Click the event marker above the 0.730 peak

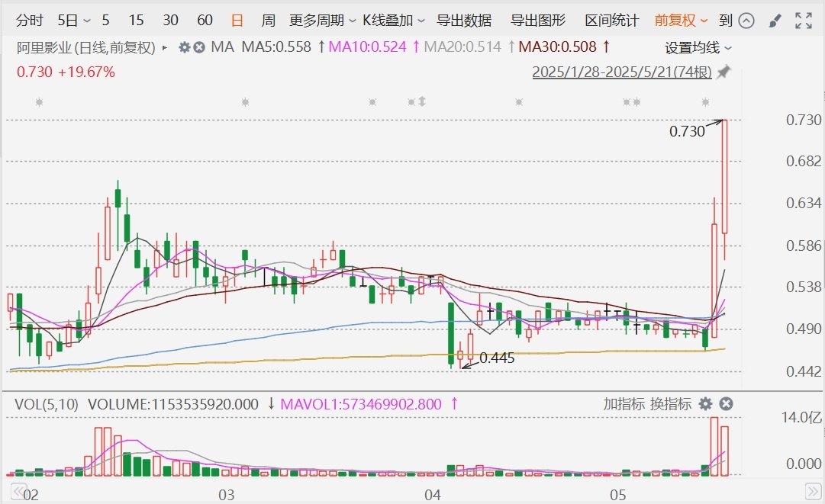tap(706, 102)
